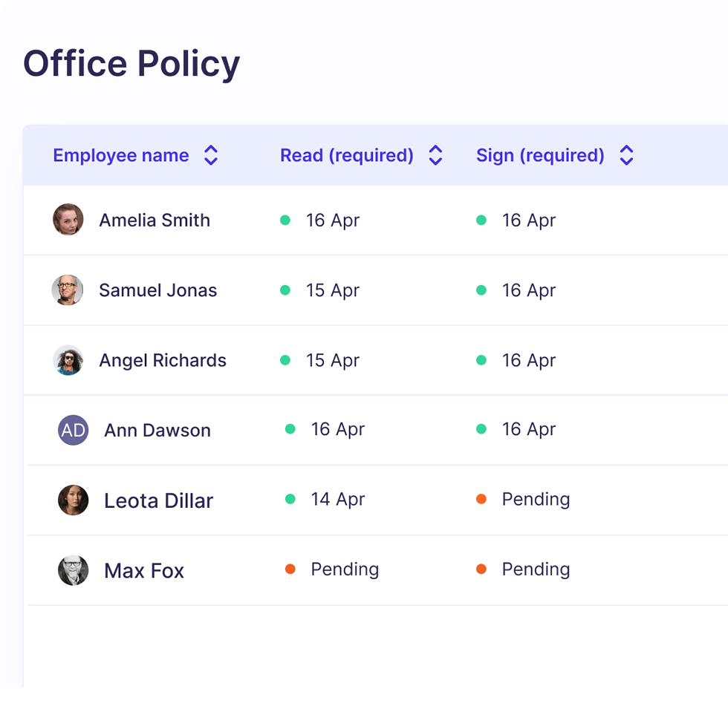Sort by Employee name using arrows icon
This screenshot has width=728, height=715.
(x=211, y=155)
